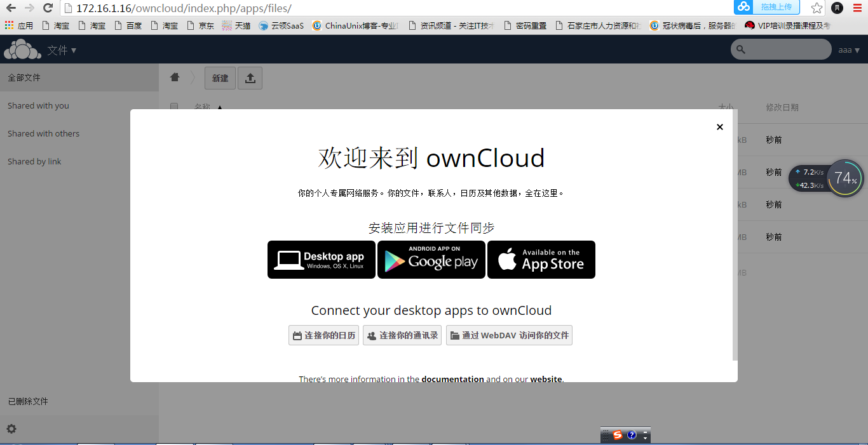Viewport: 868px width, 445px height.
Task: Open the App Store download badge
Action: [541, 260]
